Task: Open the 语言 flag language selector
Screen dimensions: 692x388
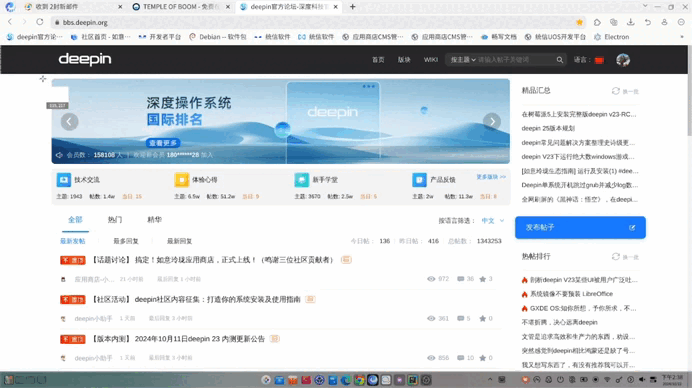Action: [x=599, y=60]
